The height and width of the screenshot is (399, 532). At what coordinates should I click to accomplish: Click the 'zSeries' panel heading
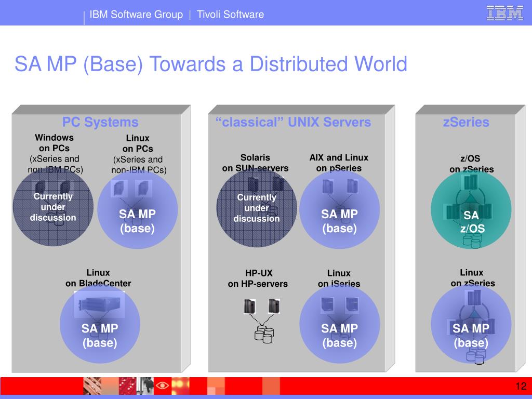point(466,122)
